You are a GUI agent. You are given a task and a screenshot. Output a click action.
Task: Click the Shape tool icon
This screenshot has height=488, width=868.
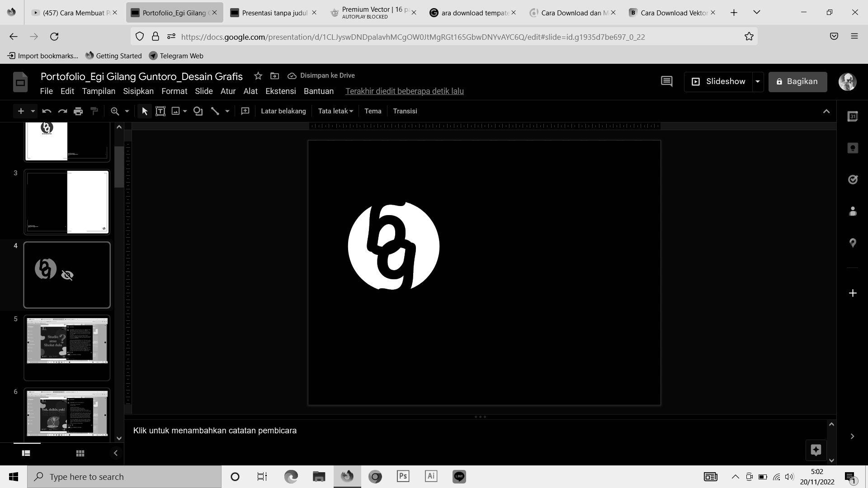tap(198, 111)
